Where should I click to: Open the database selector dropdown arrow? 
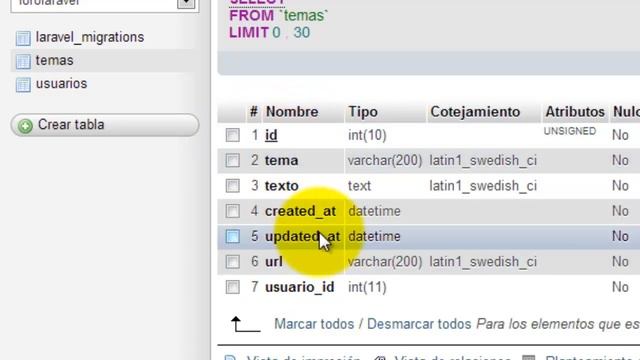(186, 3)
